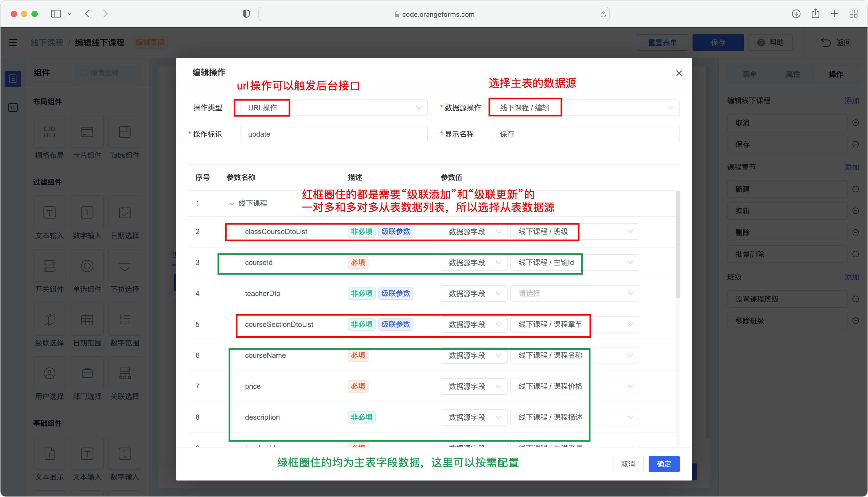Select the Tabs组件 component icon
This screenshot has width=868, height=497.
click(125, 132)
